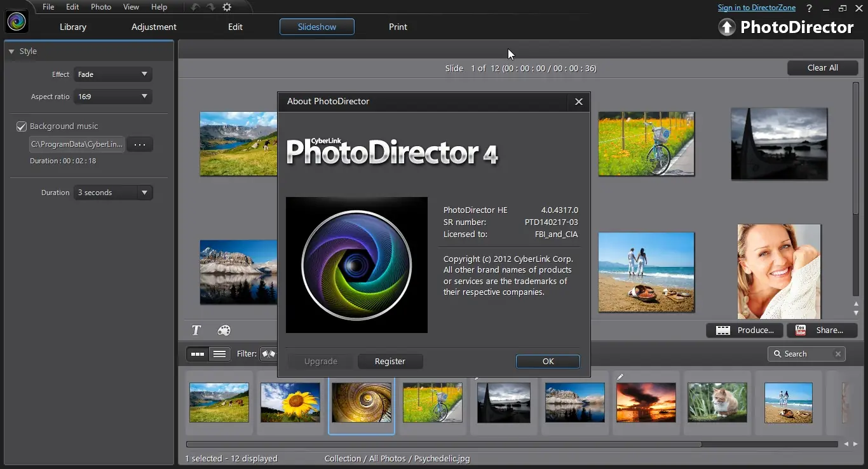Browse for music file with ellipsis button
Image resolution: width=868 pixels, height=469 pixels.
pyautogui.click(x=140, y=144)
